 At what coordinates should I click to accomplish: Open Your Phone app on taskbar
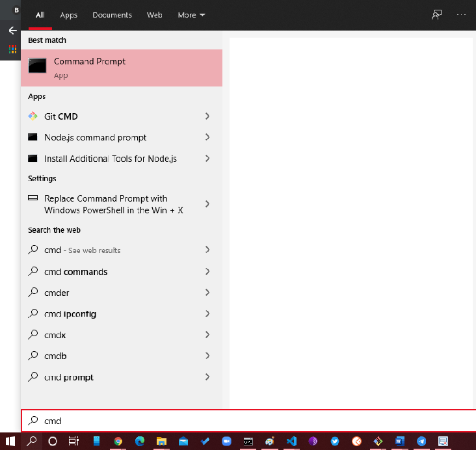[96, 441]
